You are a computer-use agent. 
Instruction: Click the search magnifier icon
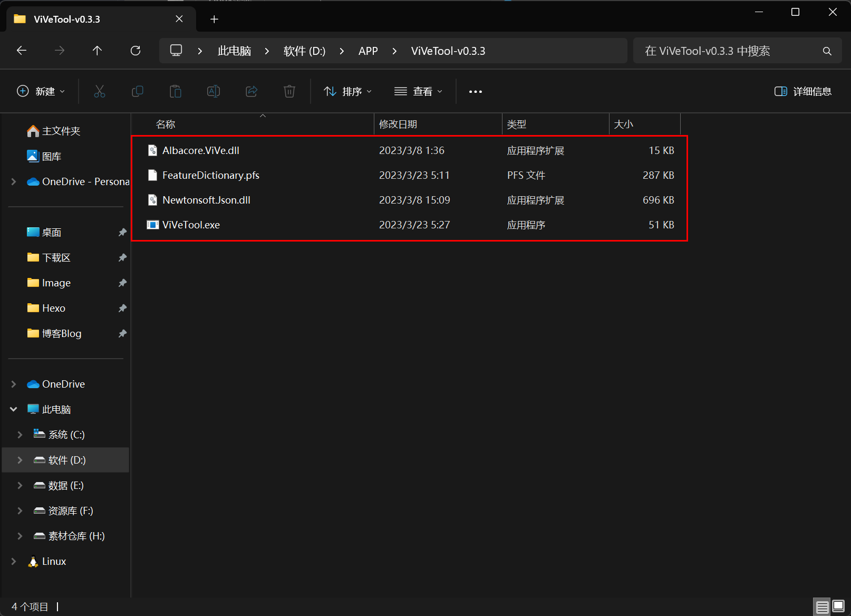point(827,51)
